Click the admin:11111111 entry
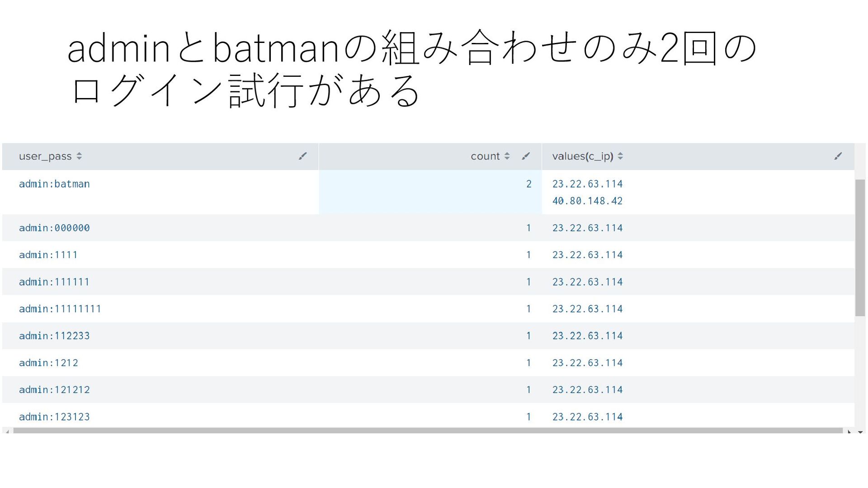This screenshot has height=488, width=868. (60, 309)
